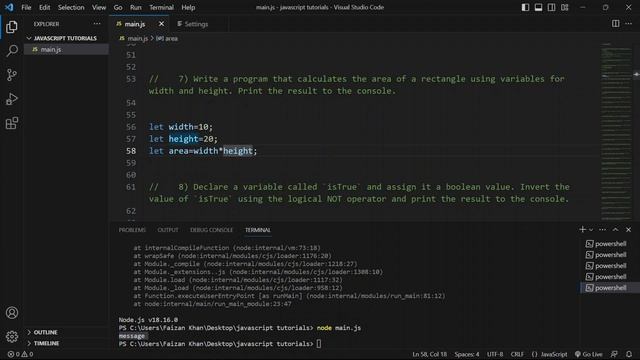Screen dimensions: 640x360
Task: Open notifications bell in status bar
Action: pyautogui.click(x=629, y=354)
